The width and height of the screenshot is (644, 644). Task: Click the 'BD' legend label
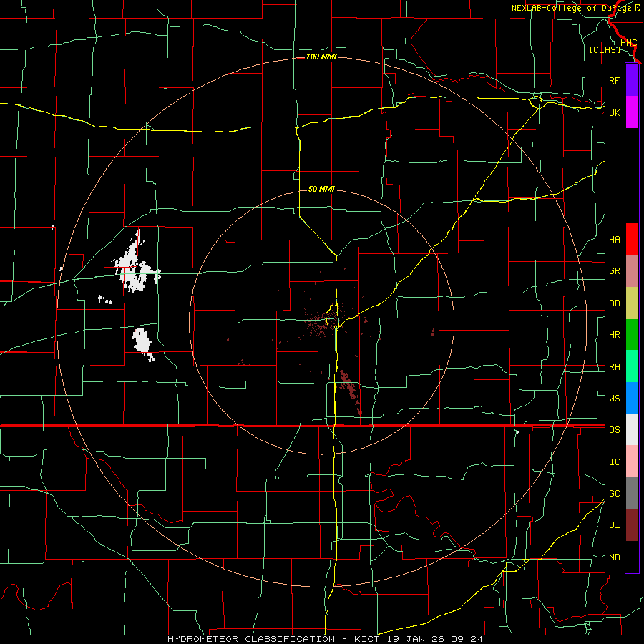pos(614,303)
